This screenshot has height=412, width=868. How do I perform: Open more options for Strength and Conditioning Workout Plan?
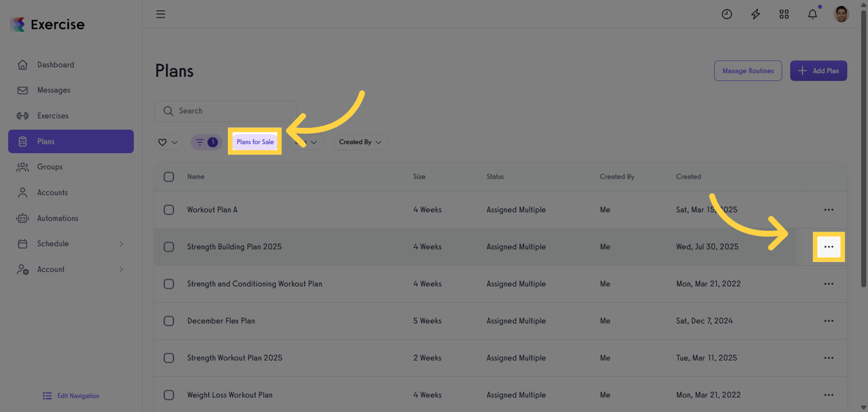[x=829, y=284]
